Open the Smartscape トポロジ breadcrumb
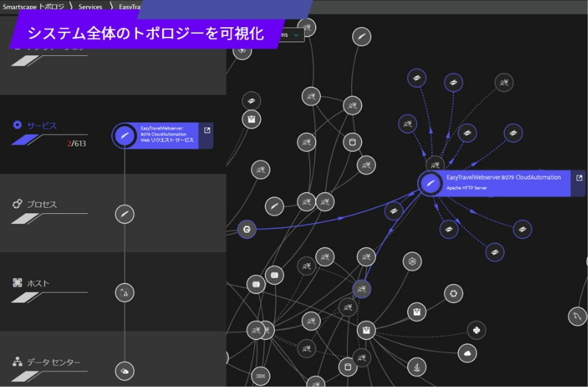 pyautogui.click(x=33, y=7)
